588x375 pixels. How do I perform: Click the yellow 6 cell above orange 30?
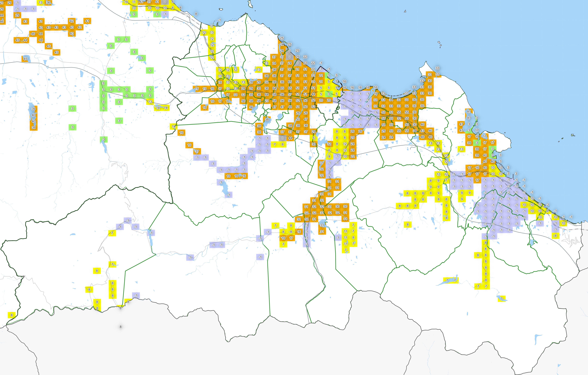(314, 138)
